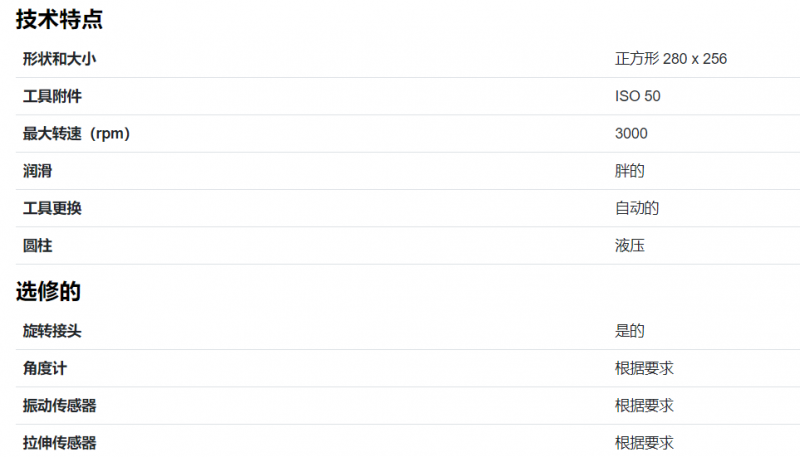Select the 角度计 row label
The image size is (800, 457).
pyautogui.click(x=45, y=368)
